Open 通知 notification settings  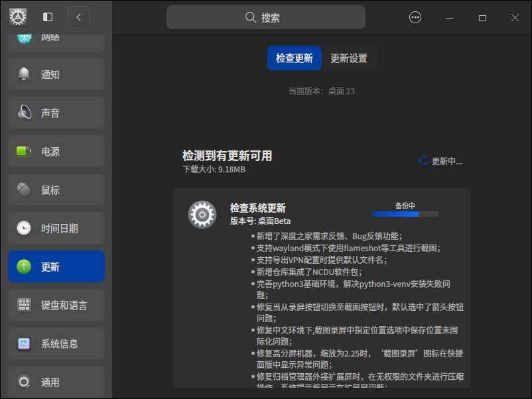coord(56,74)
